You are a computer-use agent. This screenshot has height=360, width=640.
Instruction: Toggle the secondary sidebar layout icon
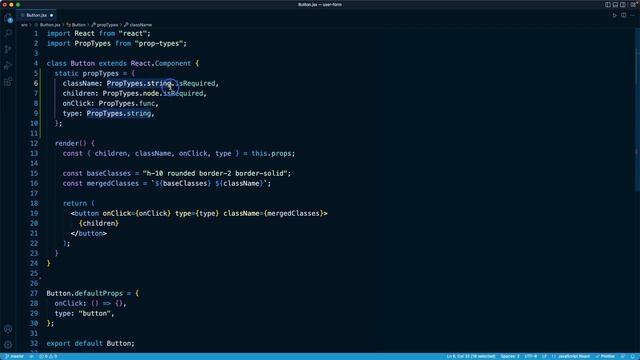622,4
